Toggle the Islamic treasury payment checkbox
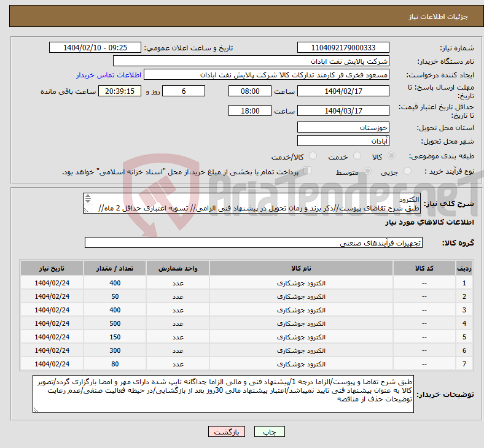Viewport: 484px width, 448px height. (308, 171)
